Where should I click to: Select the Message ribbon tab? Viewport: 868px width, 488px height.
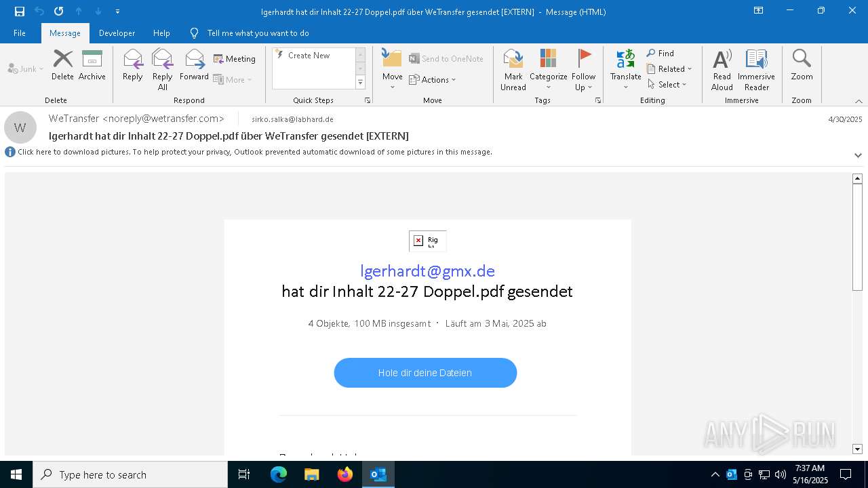[65, 33]
